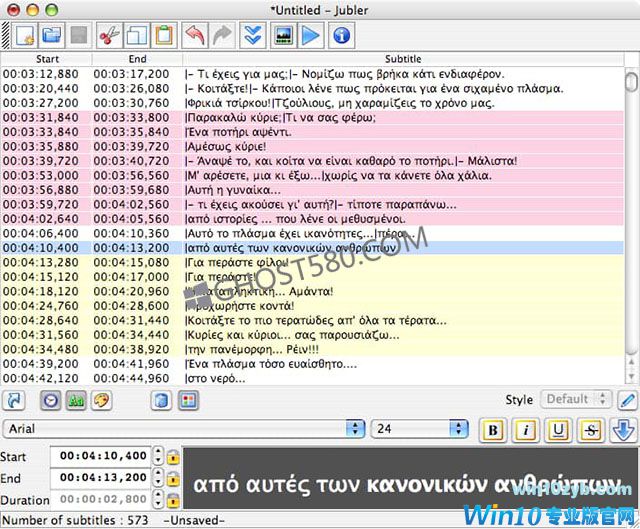Image resolution: width=640 pixels, height=529 pixels.
Task: Toggle the End time lock
Action: pos(173,478)
